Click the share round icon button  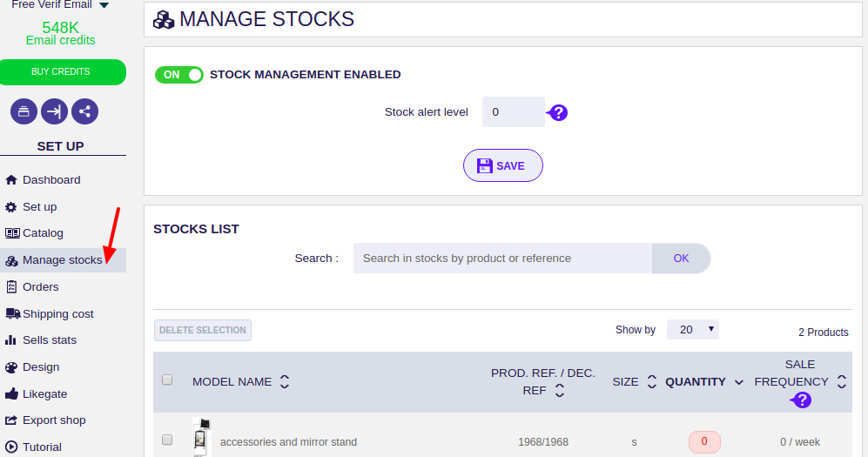84,111
